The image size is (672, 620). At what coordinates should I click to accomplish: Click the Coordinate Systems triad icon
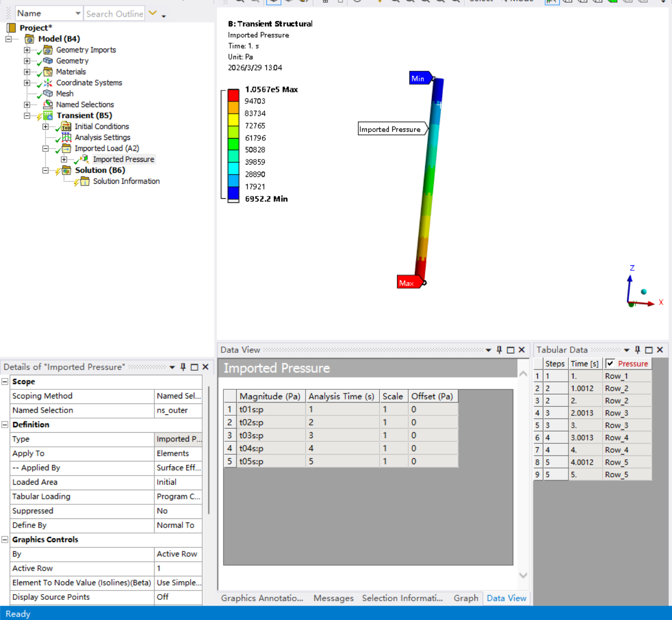pos(48,83)
